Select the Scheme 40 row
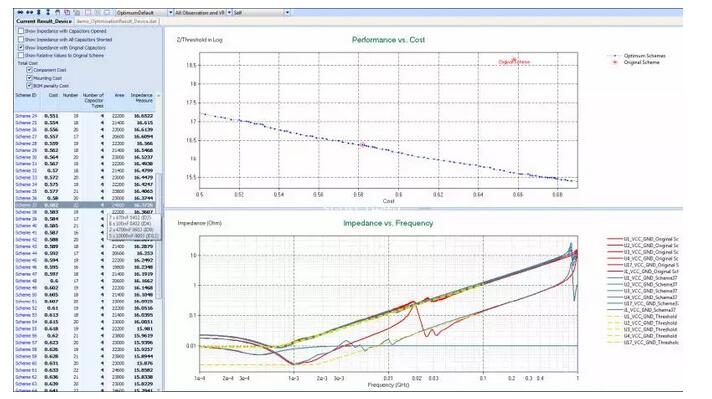 coord(85,226)
